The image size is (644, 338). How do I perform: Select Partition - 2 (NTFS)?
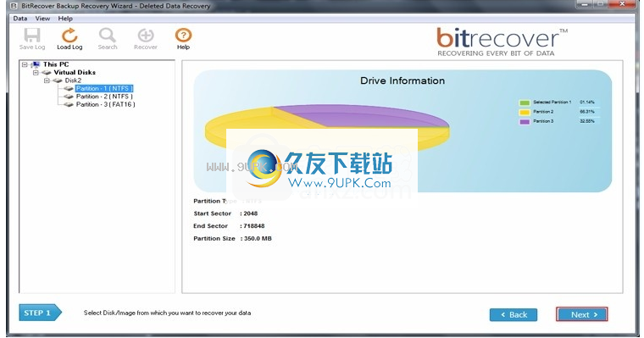tap(104, 97)
